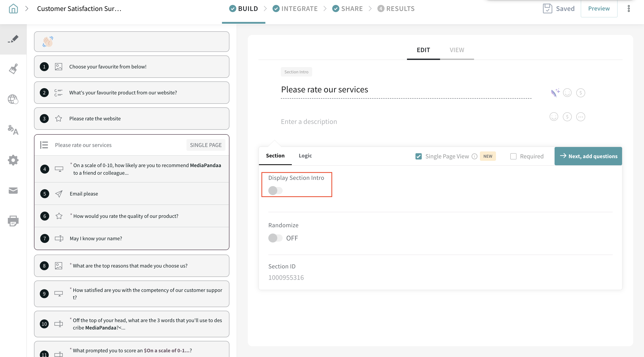Open the globe sidebar icon
This screenshot has width=644, height=357.
[x=13, y=99]
